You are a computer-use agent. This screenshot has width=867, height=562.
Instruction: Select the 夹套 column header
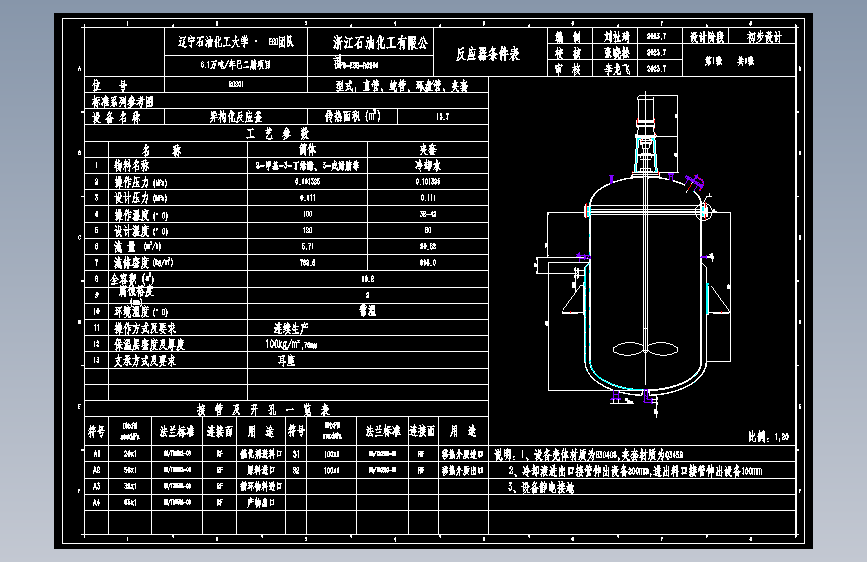click(428, 150)
